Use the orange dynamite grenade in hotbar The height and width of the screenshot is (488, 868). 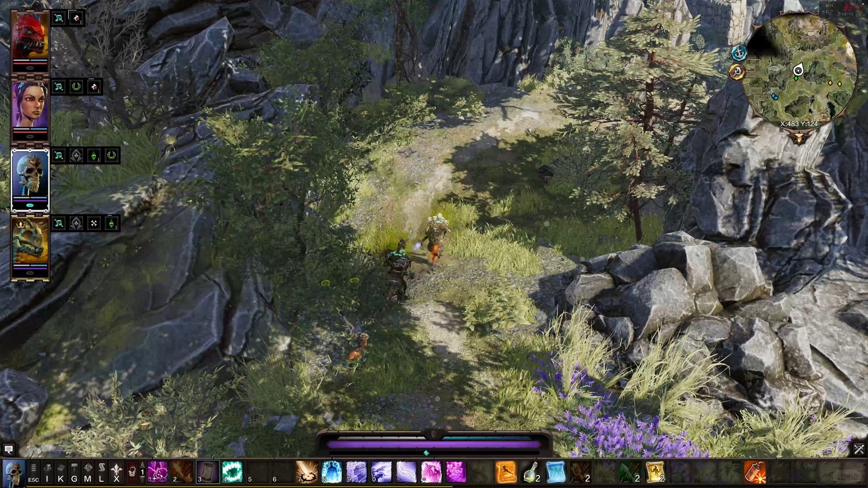(x=755, y=472)
